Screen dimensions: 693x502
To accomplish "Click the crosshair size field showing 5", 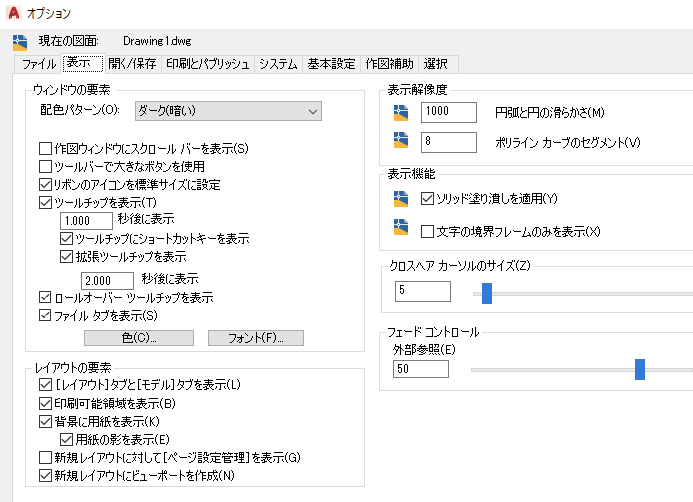I will tap(423, 291).
